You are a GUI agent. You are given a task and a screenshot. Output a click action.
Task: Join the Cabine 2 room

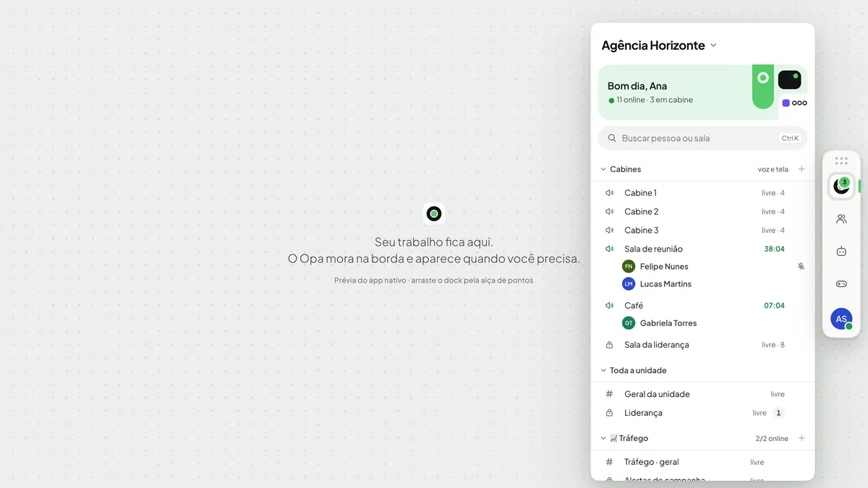(x=702, y=212)
